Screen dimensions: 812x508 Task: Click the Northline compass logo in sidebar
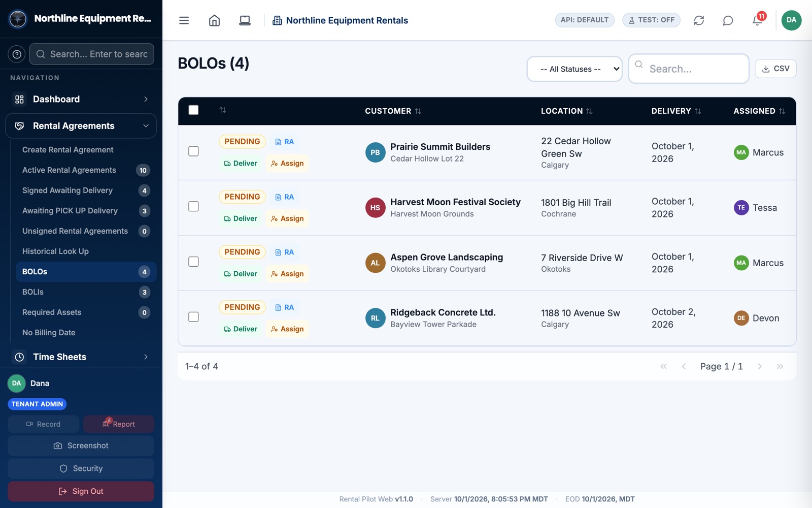18,19
